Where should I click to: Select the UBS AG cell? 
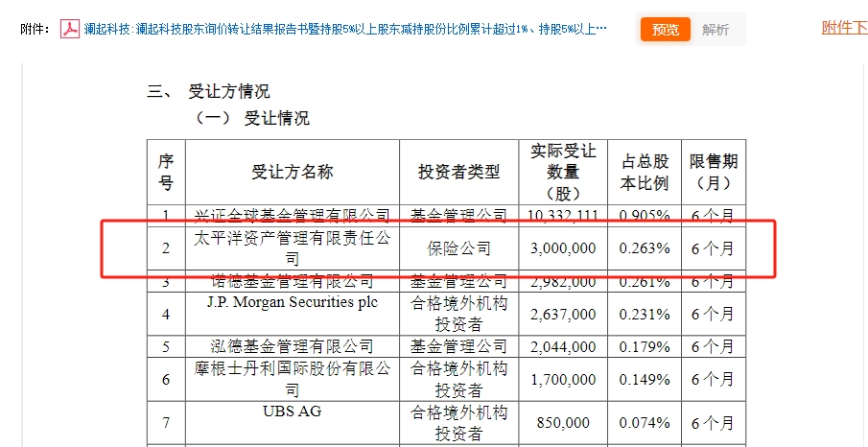293,423
